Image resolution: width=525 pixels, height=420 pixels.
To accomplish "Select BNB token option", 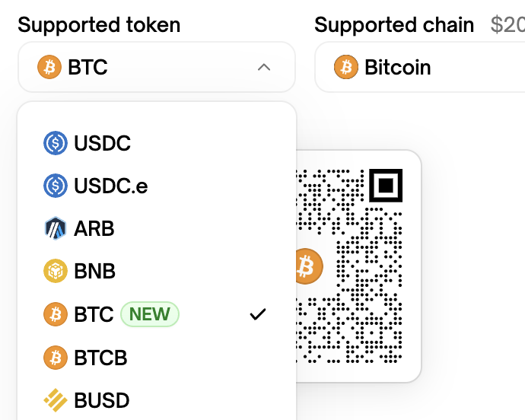I will 95,271.
